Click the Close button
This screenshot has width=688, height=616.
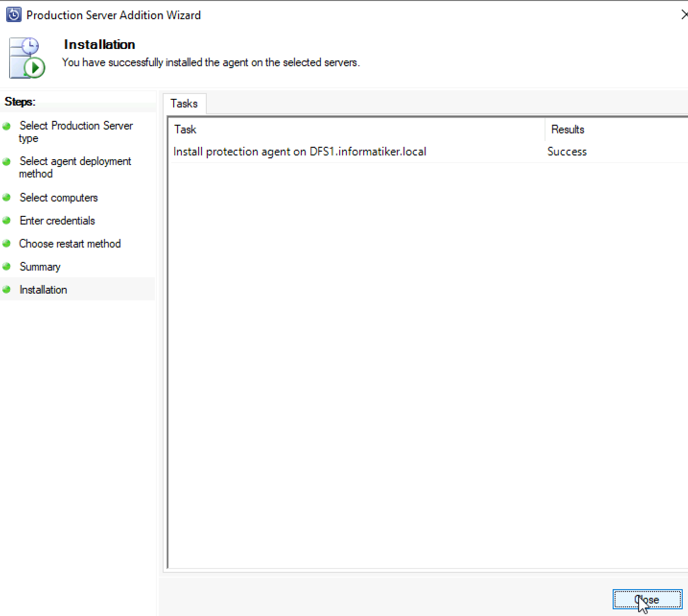pos(647,600)
